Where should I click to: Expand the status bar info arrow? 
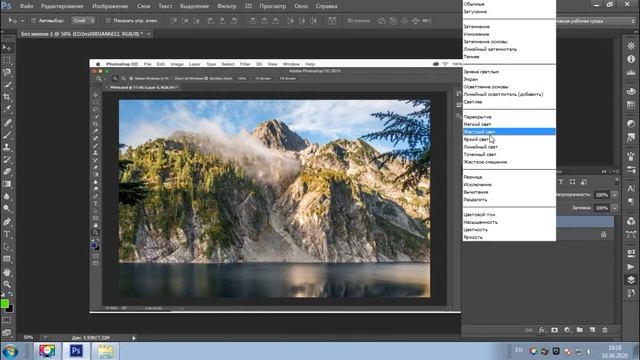133,338
